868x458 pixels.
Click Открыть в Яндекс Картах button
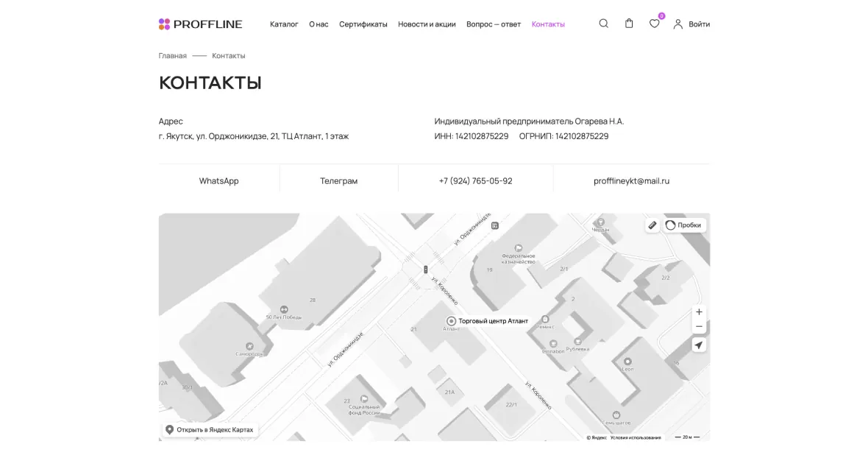tap(210, 430)
